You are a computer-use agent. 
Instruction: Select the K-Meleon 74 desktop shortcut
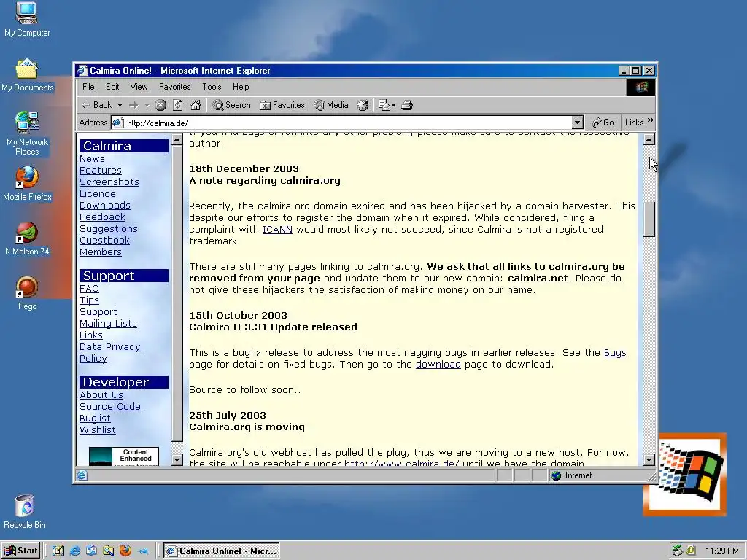click(x=27, y=238)
